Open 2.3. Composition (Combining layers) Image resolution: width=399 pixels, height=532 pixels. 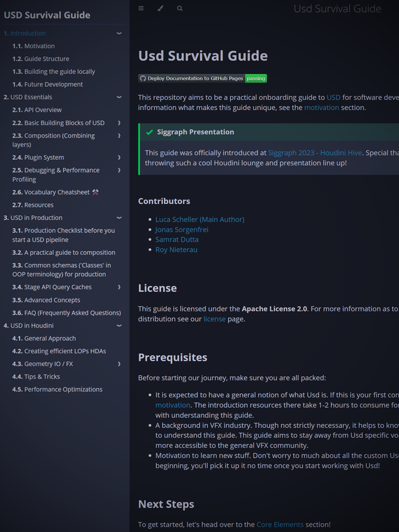[x=54, y=140]
